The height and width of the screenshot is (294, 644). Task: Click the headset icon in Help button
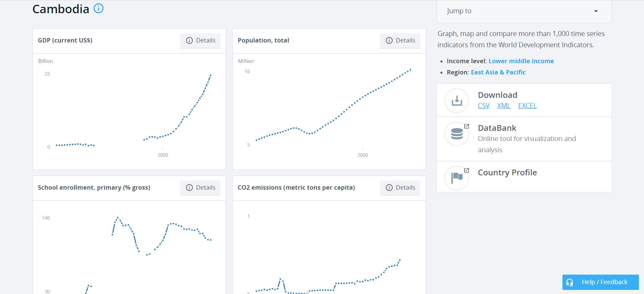[570, 282]
